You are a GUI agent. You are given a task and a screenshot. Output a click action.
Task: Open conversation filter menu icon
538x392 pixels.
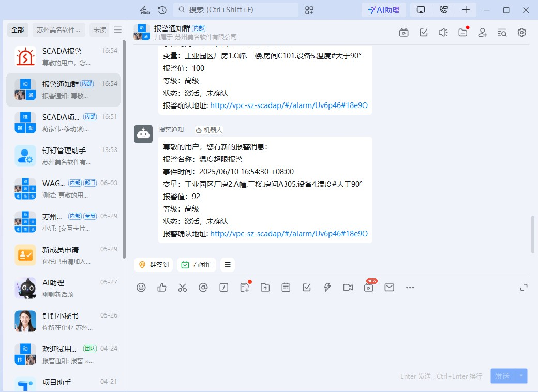coord(118,30)
